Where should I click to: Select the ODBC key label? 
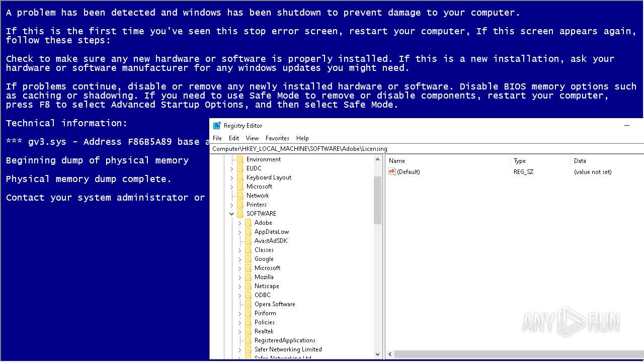pyautogui.click(x=262, y=295)
